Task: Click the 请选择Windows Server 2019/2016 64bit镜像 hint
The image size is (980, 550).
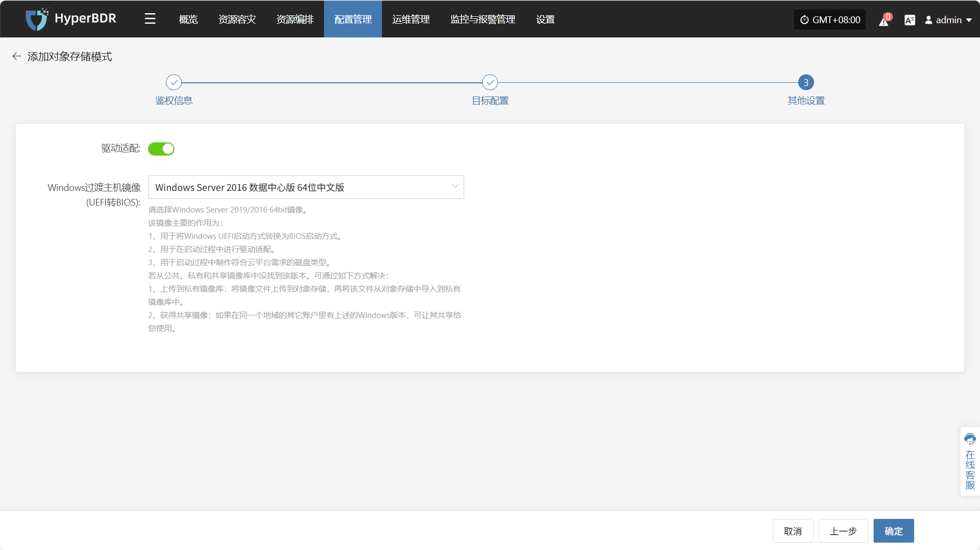Action: 228,210
